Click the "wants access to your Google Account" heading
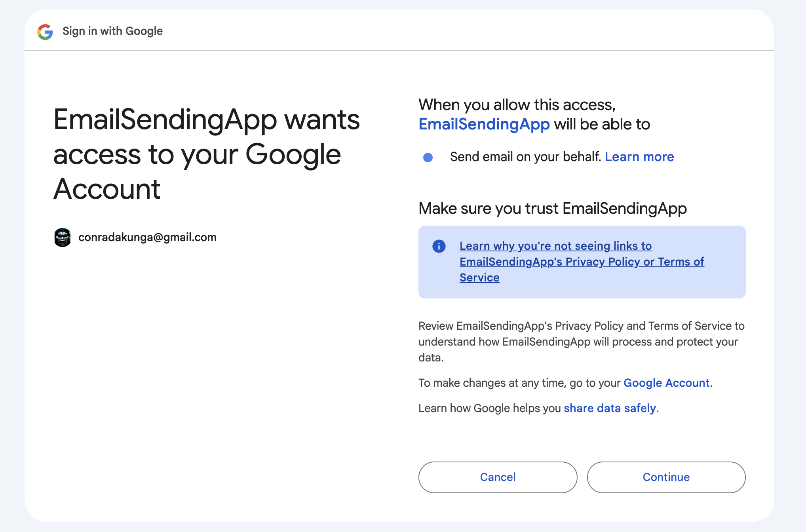Screen dimensions: 806x532 206,154
